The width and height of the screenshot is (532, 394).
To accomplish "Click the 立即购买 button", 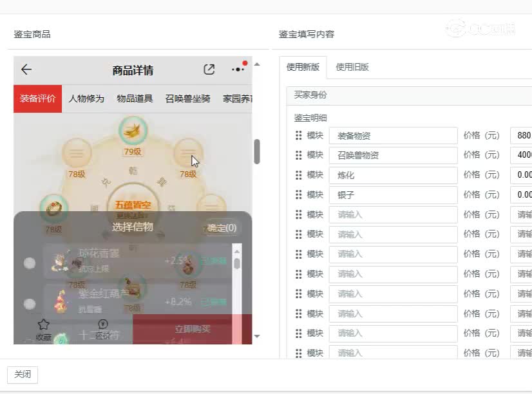I will pyautogui.click(x=193, y=329).
